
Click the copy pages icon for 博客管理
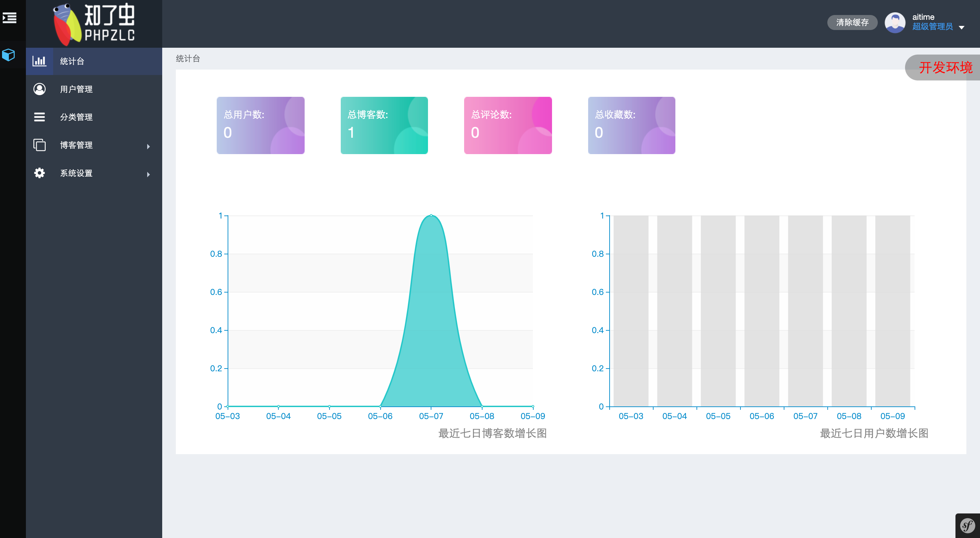[39, 145]
